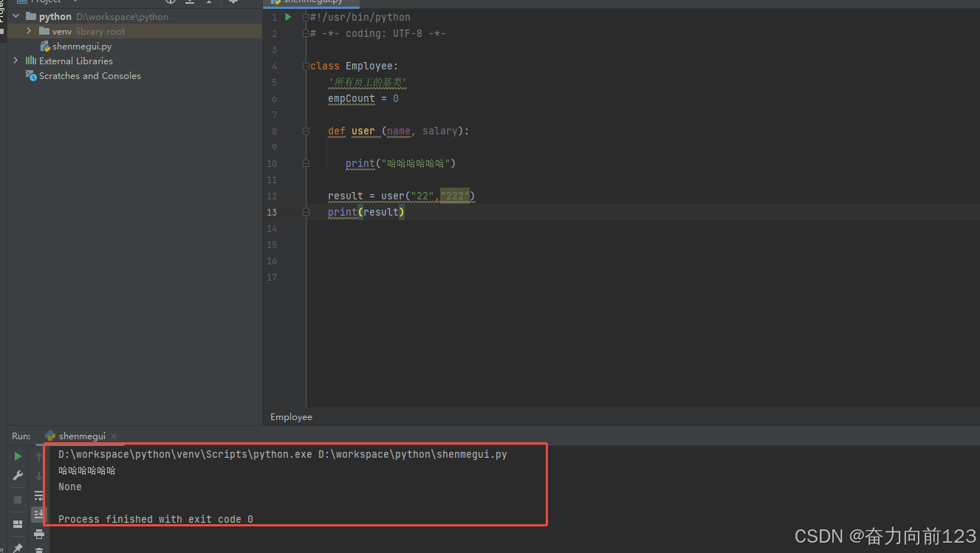This screenshot has height=553, width=980.
Task: Select shenmegui.py in the project tree
Action: tap(82, 46)
